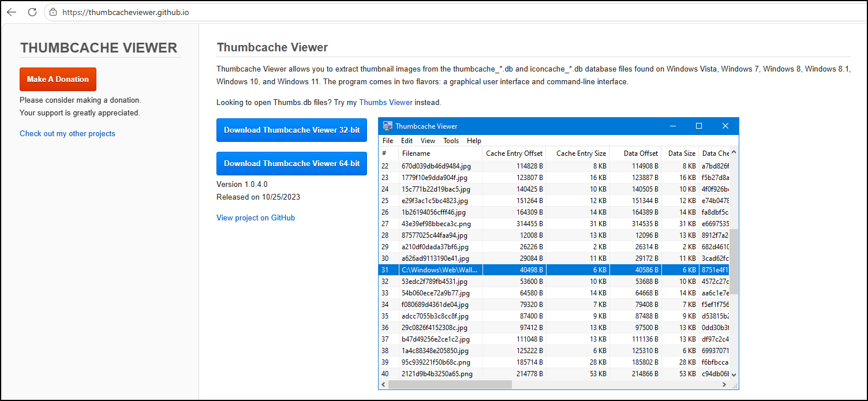The width and height of the screenshot is (868, 401).
Task: Click the vertical scrollbar thumb
Action: pos(734,261)
